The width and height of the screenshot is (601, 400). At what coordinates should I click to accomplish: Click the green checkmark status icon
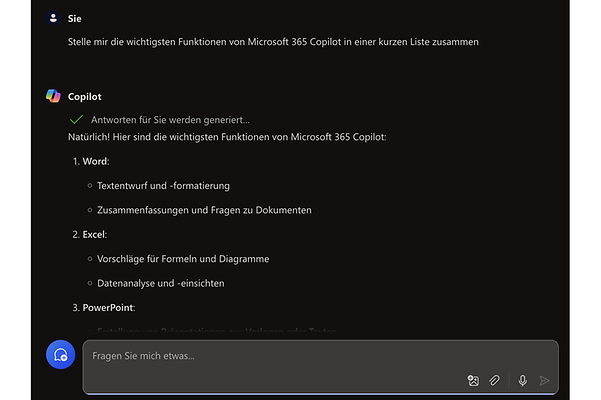tap(75, 119)
